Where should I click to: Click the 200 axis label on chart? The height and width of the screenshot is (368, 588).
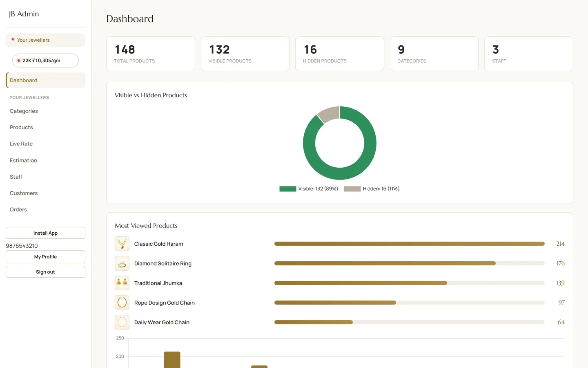(x=120, y=357)
